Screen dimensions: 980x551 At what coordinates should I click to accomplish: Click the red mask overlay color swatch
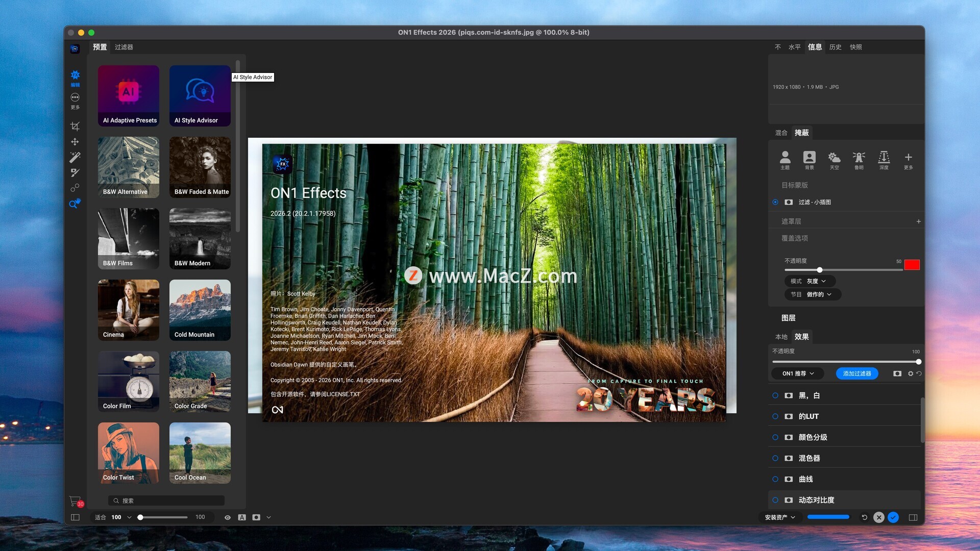[912, 265]
